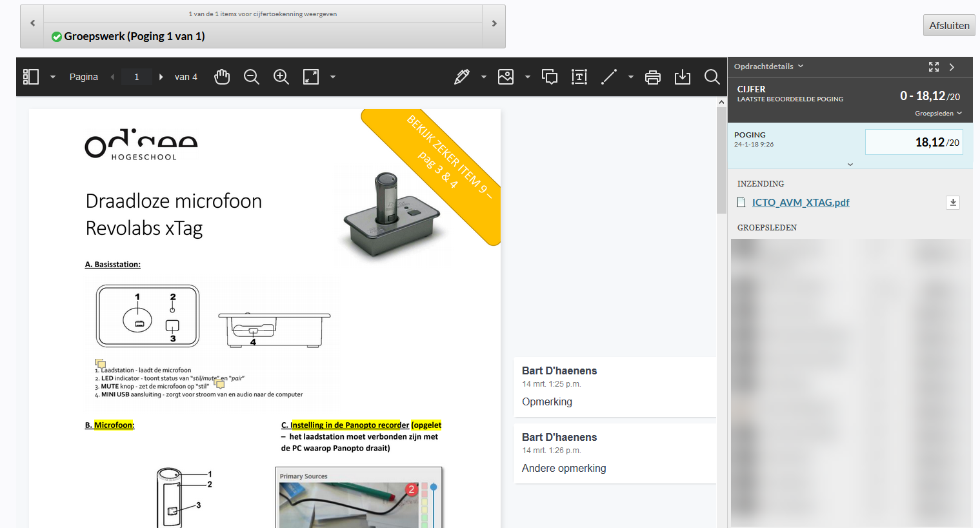Open the Andere opmerking comment

615,453
